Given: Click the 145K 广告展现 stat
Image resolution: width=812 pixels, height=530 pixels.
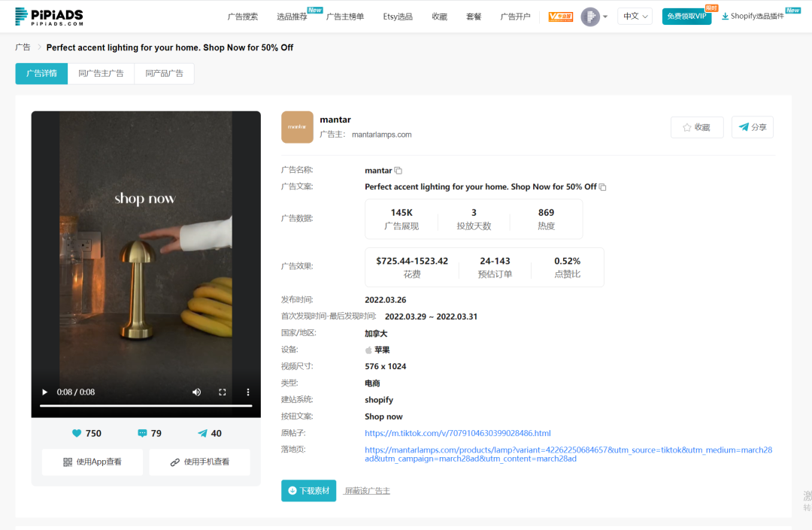Looking at the screenshot, I should 401,219.
